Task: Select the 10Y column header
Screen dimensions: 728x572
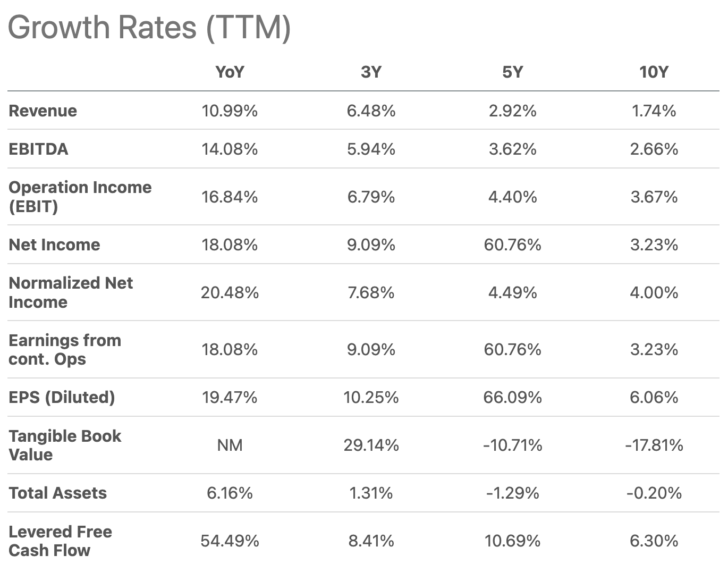Action: [654, 72]
